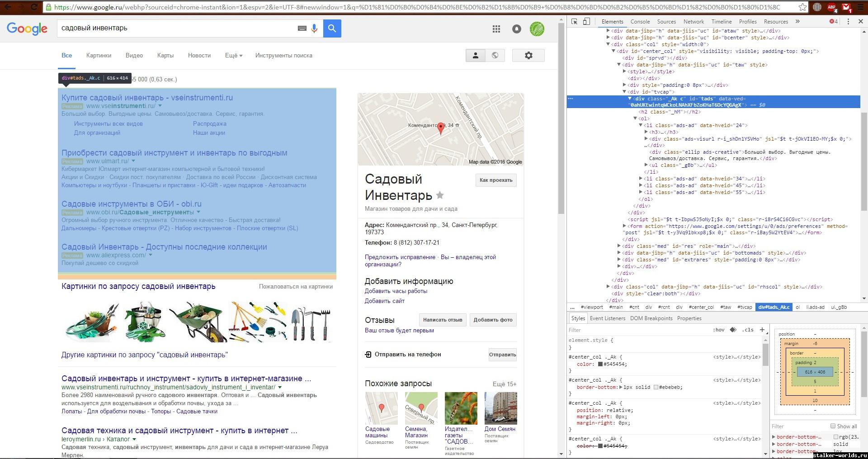Switch to the Console tab
Image resolution: width=868 pixels, height=459 pixels.
point(640,22)
